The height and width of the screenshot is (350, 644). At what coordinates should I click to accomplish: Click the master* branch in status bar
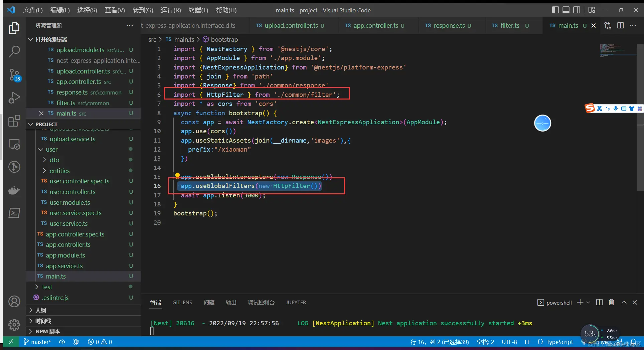(x=37, y=342)
